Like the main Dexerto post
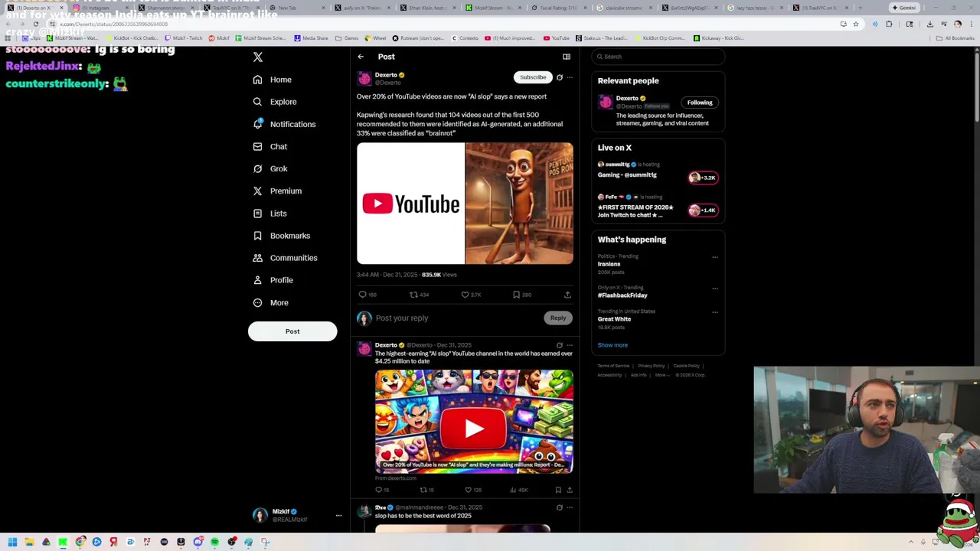980x551 pixels. (465, 295)
